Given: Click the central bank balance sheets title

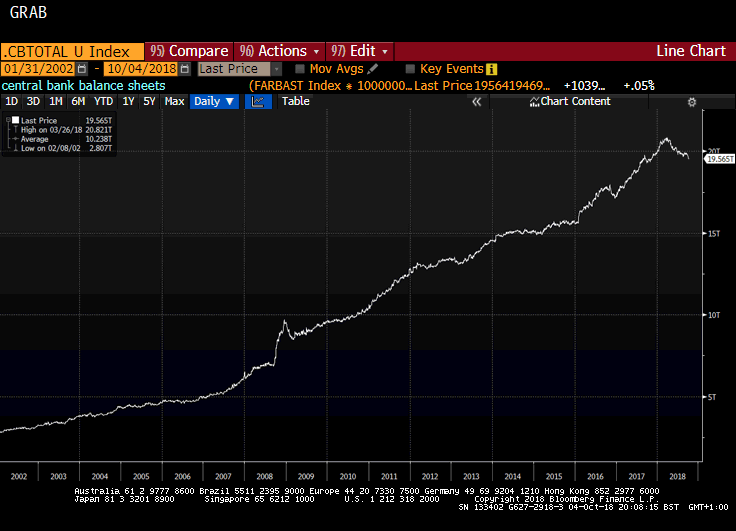Looking at the screenshot, I should pos(84,86).
